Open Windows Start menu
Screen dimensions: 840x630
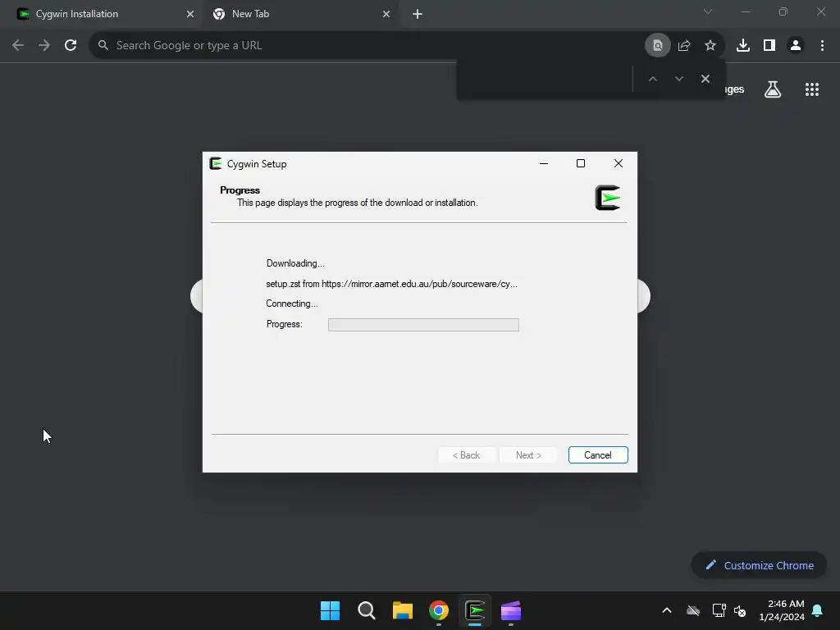(x=330, y=610)
